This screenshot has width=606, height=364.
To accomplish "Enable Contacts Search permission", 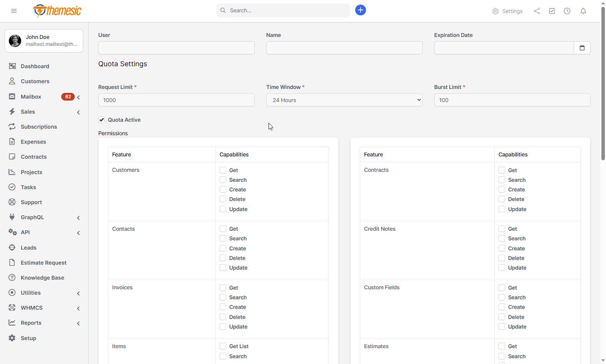I will point(223,238).
